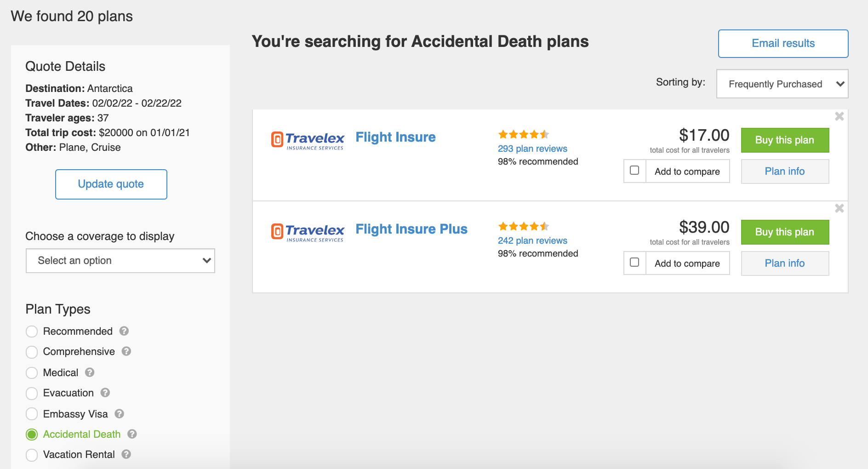The height and width of the screenshot is (469, 868).
Task: Open the 293 plan reviews link
Action: click(x=532, y=149)
